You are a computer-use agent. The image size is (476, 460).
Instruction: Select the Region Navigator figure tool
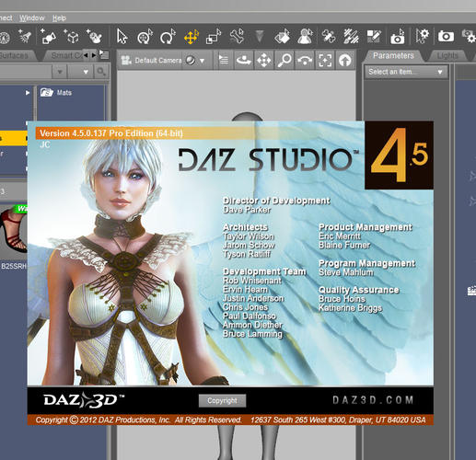tap(305, 37)
